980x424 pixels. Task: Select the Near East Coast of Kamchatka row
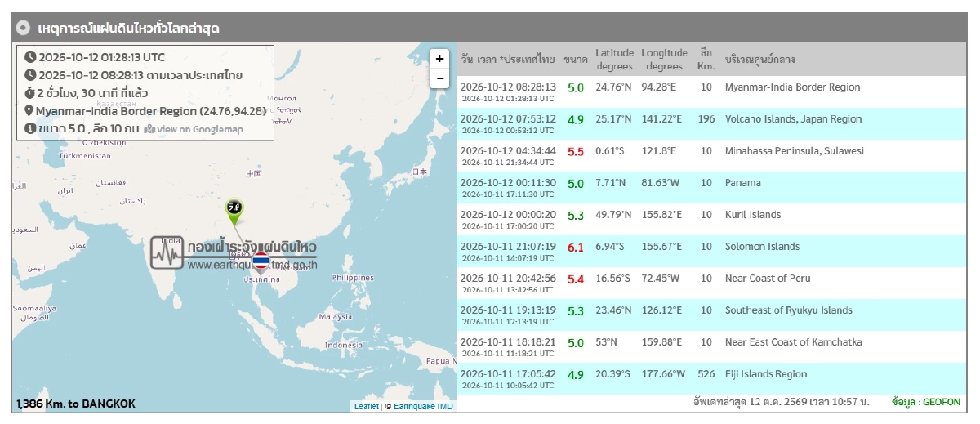[x=710, y=346]
